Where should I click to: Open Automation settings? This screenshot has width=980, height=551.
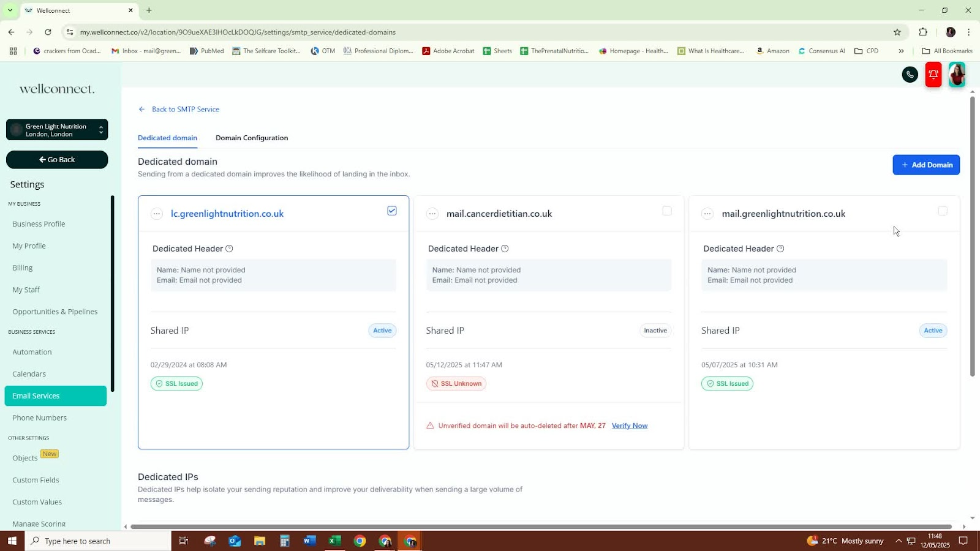coord(32,352)
